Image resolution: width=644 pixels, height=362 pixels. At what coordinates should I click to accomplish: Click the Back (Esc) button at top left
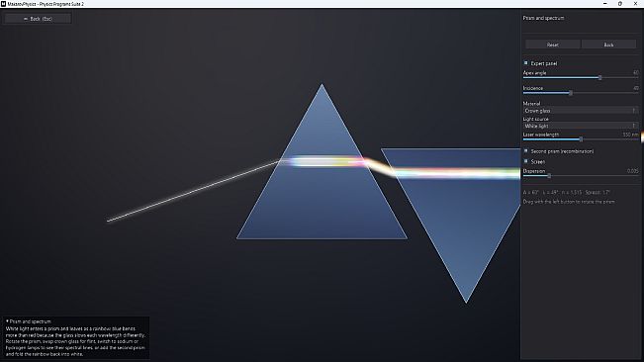[x=38, y=19]
